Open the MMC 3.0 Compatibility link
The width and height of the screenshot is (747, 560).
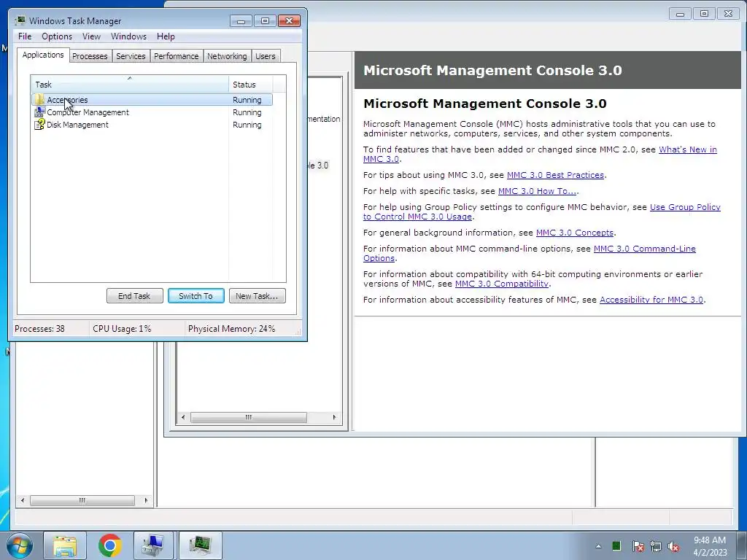(x=502, y=284)
